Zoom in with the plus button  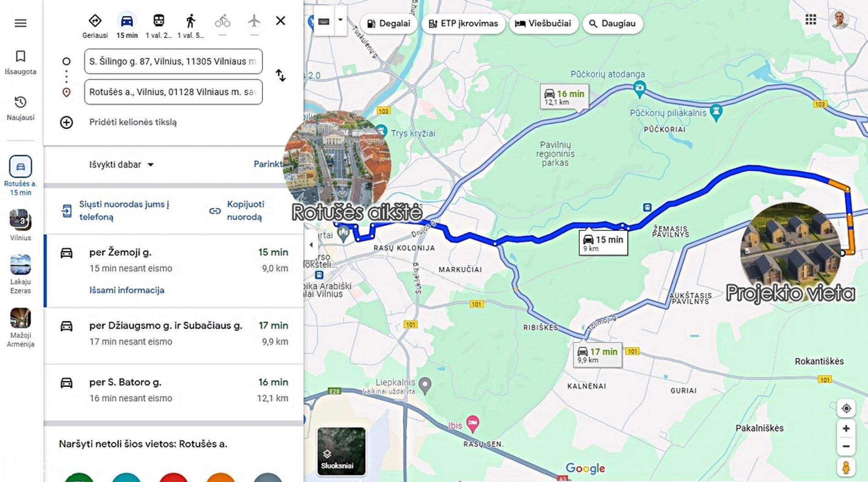coord(846,429)
